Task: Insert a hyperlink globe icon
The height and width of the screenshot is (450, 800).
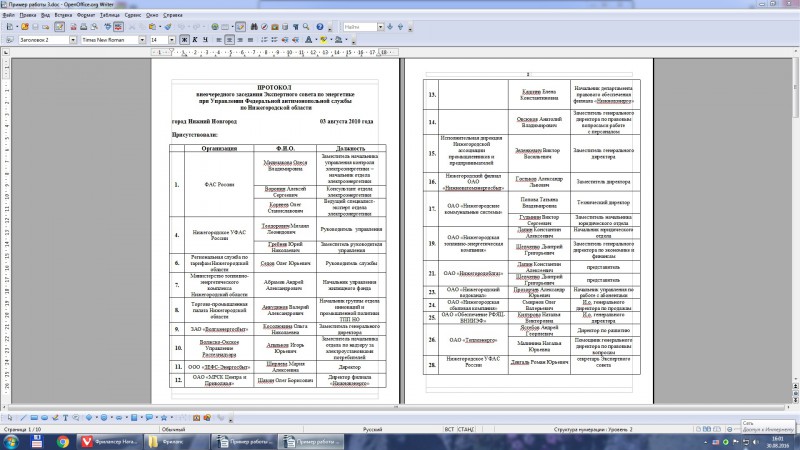Action: tap(215, 27)
